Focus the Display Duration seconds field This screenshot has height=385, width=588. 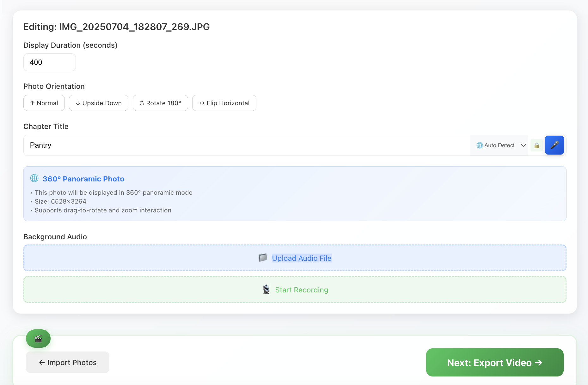pyautogui.click(x=50, y=62)
